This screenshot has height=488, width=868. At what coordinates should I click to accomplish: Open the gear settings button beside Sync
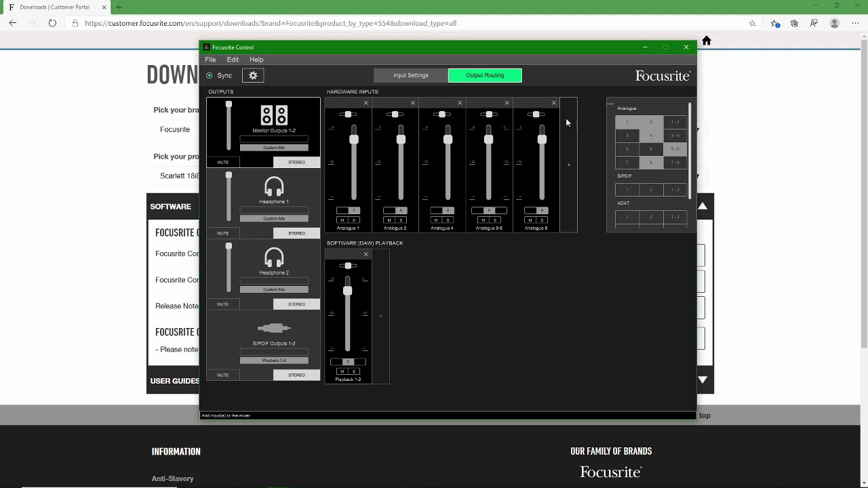click(x=253, y=75)
